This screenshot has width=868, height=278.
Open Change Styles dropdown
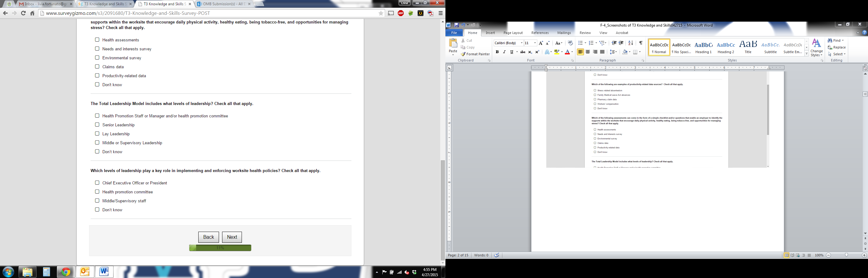(816, 48)
